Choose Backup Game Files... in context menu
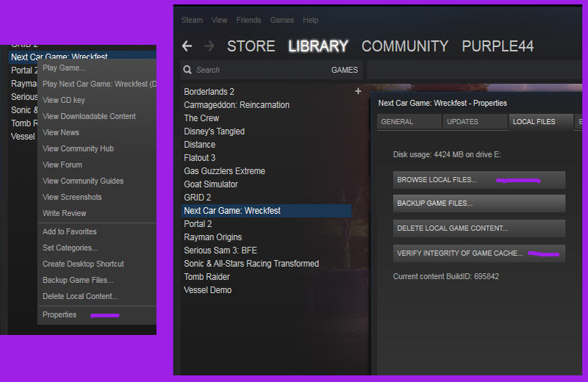This screenshot has width=588, height=382. coord(78,280)
